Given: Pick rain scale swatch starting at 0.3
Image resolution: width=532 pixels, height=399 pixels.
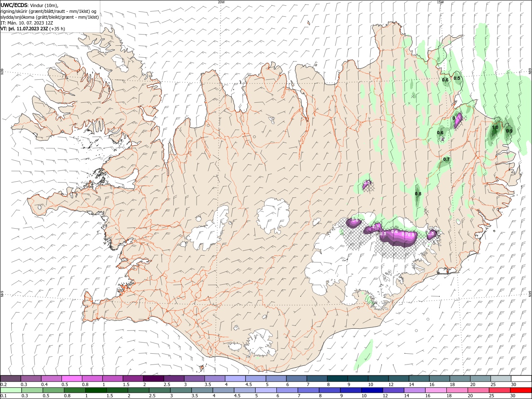Looking at the screenshot, I should tap(32, 390).
